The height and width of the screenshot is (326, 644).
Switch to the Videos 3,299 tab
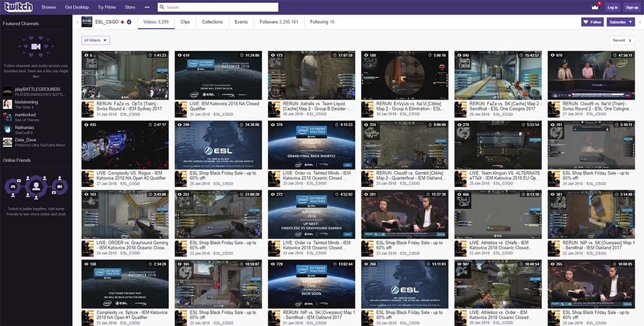[156, 22]
